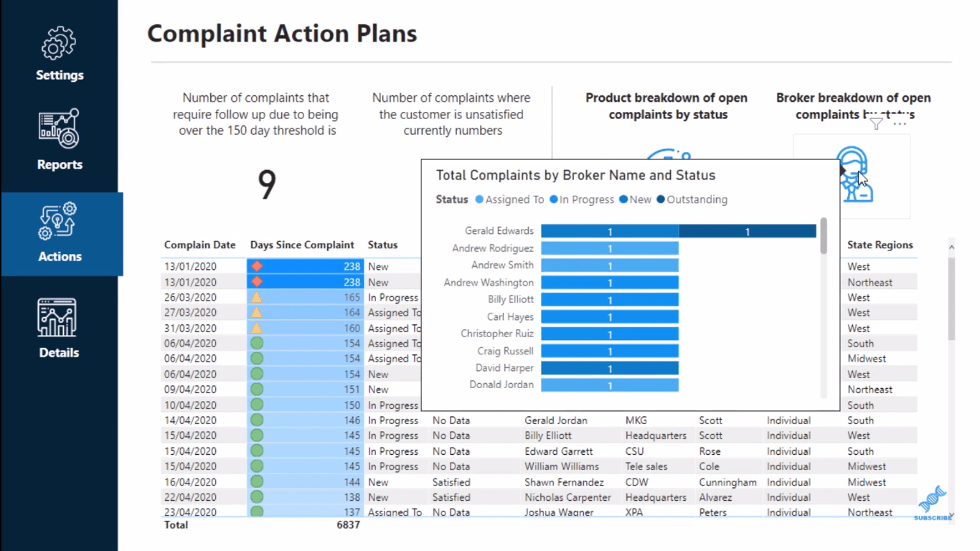980x551 pixels.
Task: Toggle the New status legend swatch
Action: (x=623, y=199)
